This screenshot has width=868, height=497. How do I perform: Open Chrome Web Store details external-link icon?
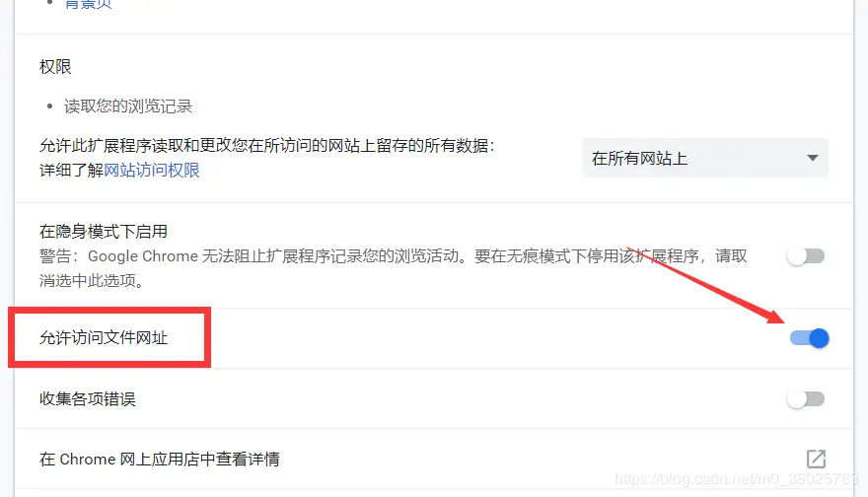[x=816, y=459]
